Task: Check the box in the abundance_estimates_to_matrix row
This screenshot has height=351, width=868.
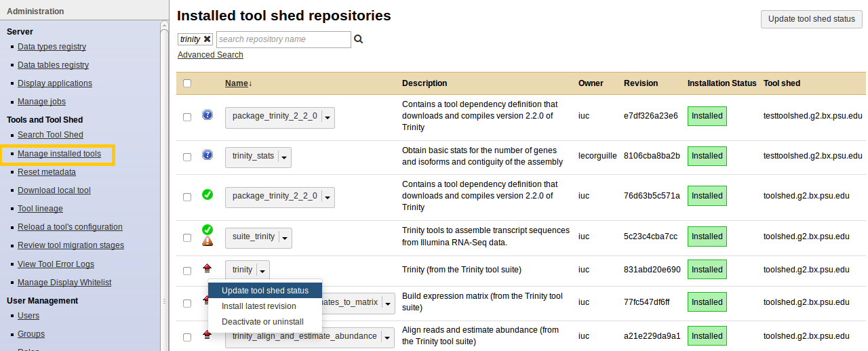Action: (x=187, y=304)
